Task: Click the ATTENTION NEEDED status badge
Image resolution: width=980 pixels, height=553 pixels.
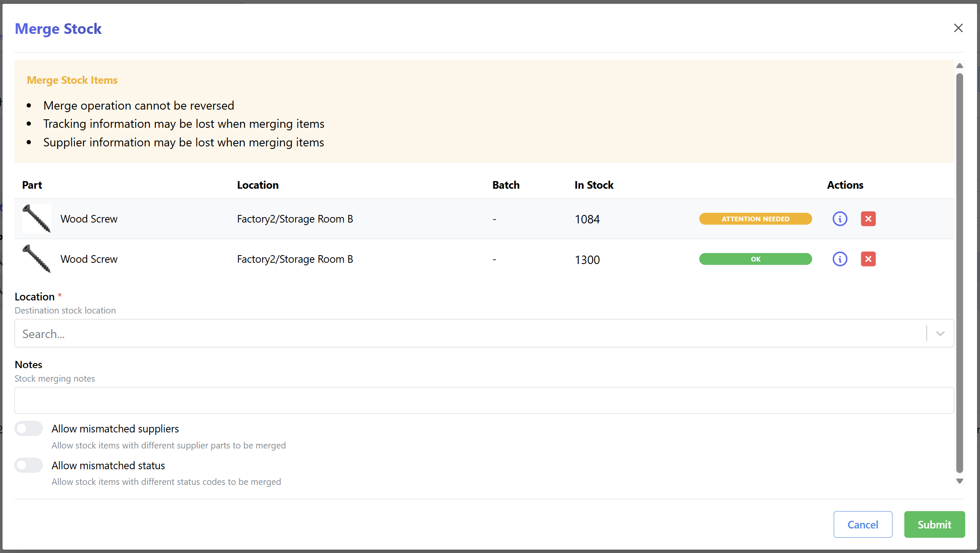Action: pos(755,219)
